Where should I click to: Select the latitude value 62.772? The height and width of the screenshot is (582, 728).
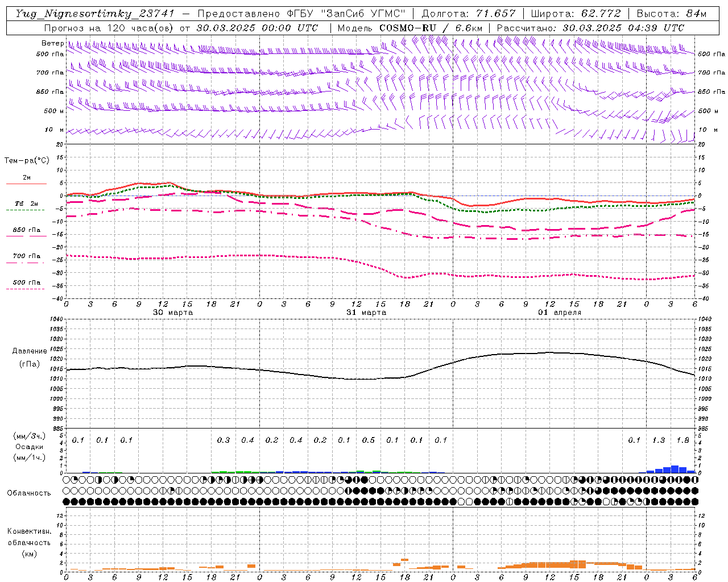tap(601, 14)
